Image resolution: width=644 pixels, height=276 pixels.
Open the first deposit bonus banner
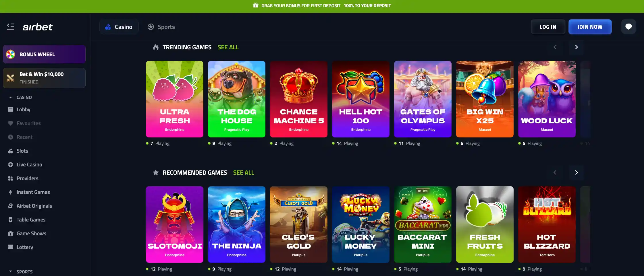(x=322, y=5)
